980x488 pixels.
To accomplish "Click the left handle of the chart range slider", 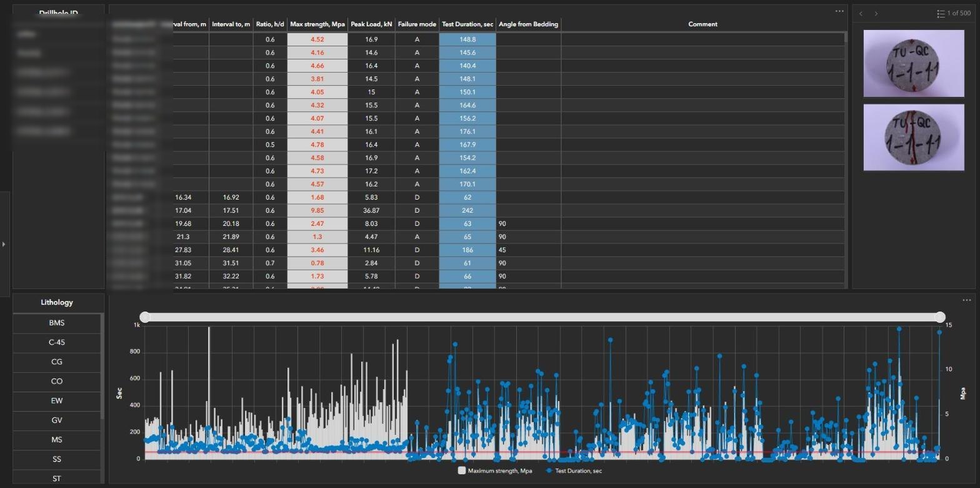I will click(x=145, y=317).
